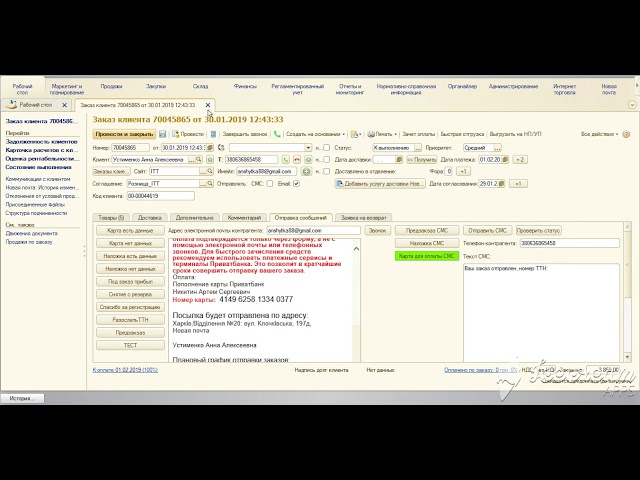Viewport: 640px width, 480px height.
Task: Enable the СМС sending checkbox
Action: pyautogui.click(x=270, y=184)
